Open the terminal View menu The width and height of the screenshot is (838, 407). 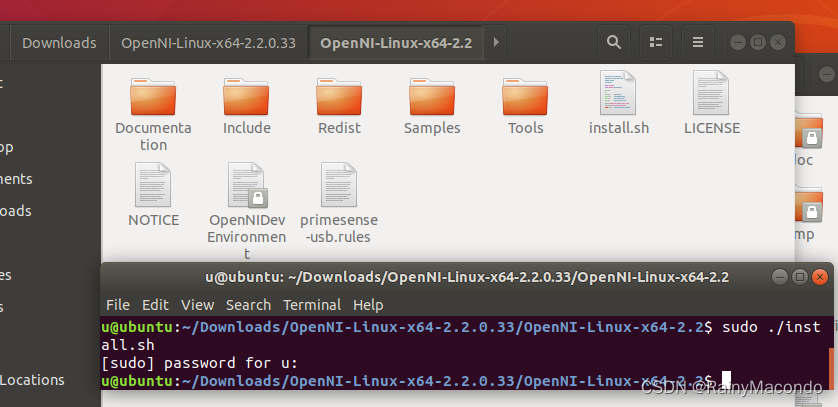(x=197, y=305)
